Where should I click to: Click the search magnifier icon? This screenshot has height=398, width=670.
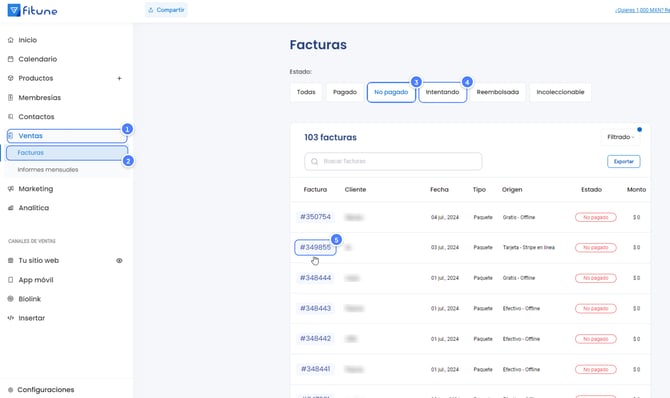(x=314, y=162)
